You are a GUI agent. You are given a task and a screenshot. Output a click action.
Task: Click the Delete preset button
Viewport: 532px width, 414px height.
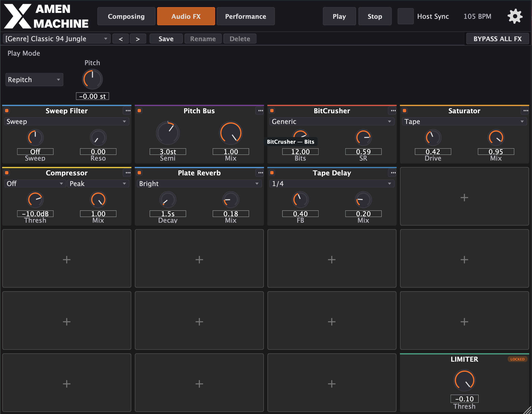click(x=240, y=39)
